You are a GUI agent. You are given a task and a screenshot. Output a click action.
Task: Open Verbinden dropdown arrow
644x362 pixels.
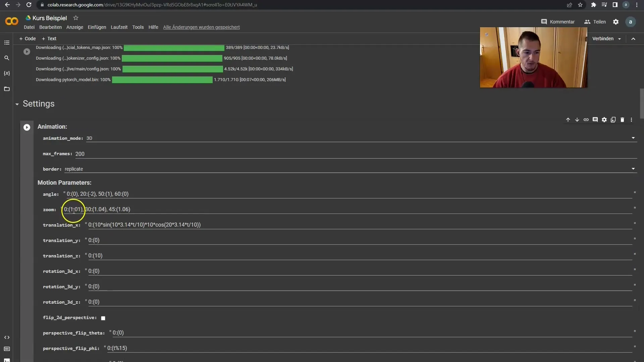[x=620, y=39]
